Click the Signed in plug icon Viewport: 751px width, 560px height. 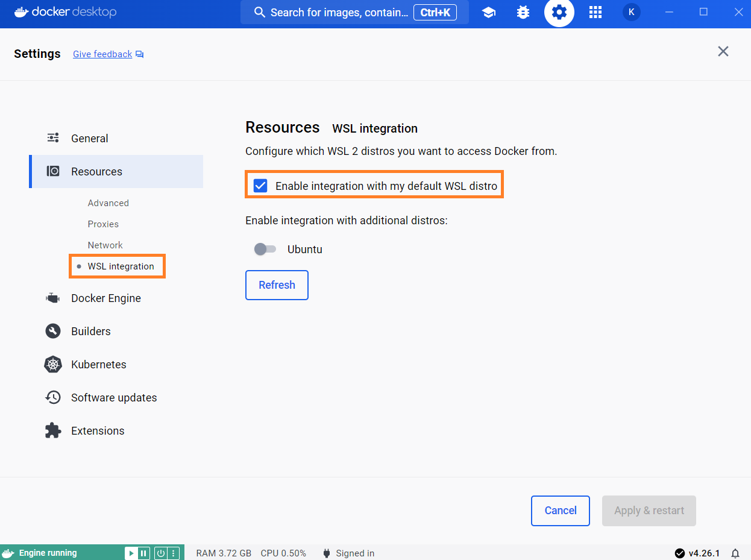click(327, 553)
